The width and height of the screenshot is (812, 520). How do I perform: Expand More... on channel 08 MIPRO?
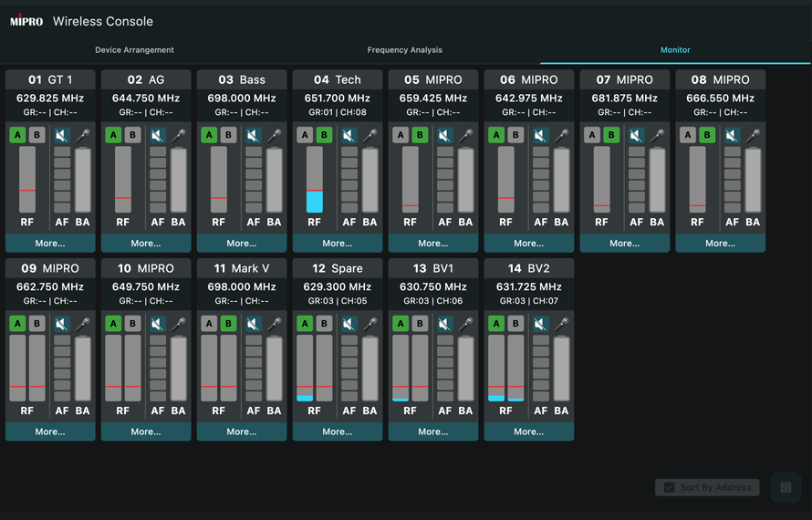[721, 243]
